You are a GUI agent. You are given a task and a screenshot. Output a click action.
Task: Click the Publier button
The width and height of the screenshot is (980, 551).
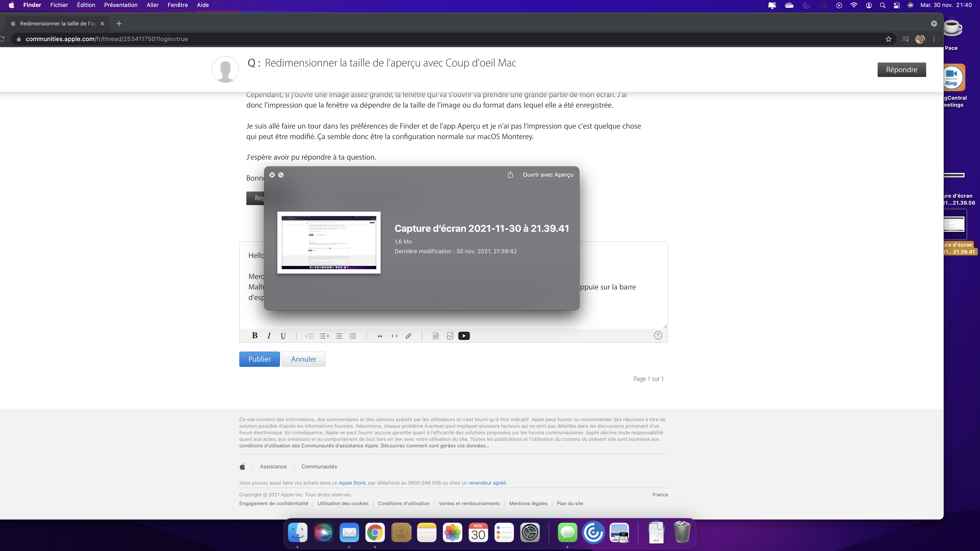pos(259,359)
